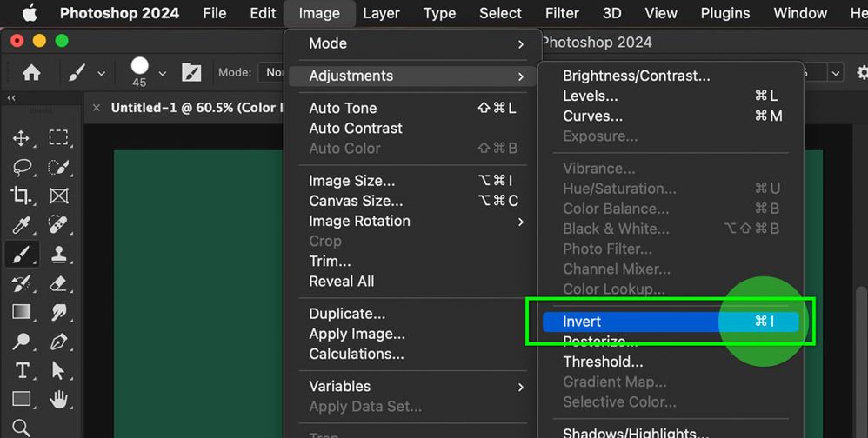Open the Layer menu
Viewport: 868px width, 438px height.
coord(381,13)
